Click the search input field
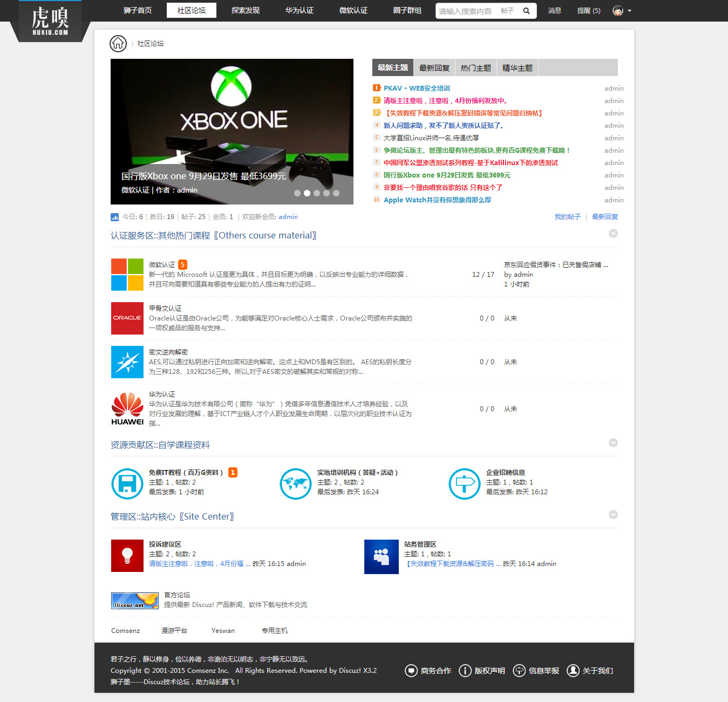Image resolution: width=728 pixels, height=702 pixels. click(467, 11)
